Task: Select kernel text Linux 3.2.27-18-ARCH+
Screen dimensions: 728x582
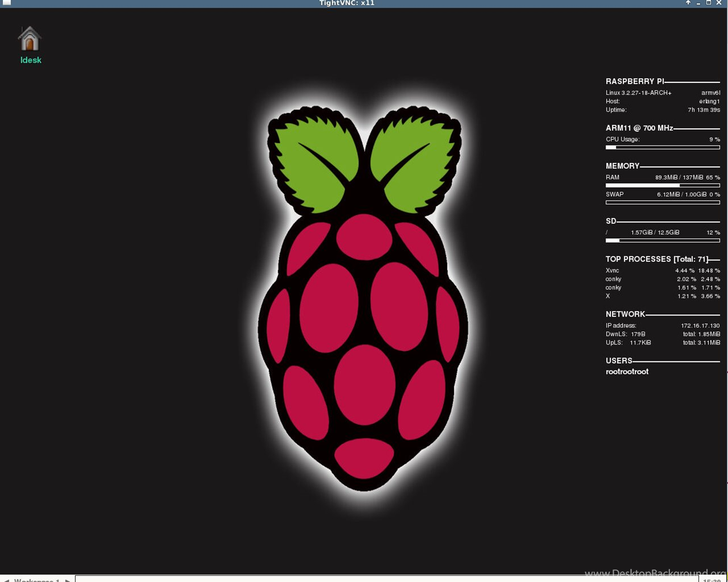Action: [x=639, y=93]
